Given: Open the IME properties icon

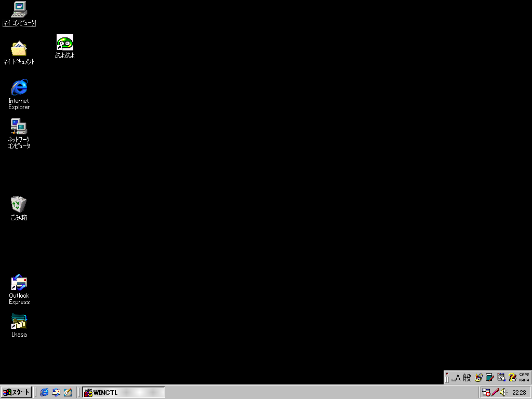Looking at the screenshot, I should click(x=501, y=378).
